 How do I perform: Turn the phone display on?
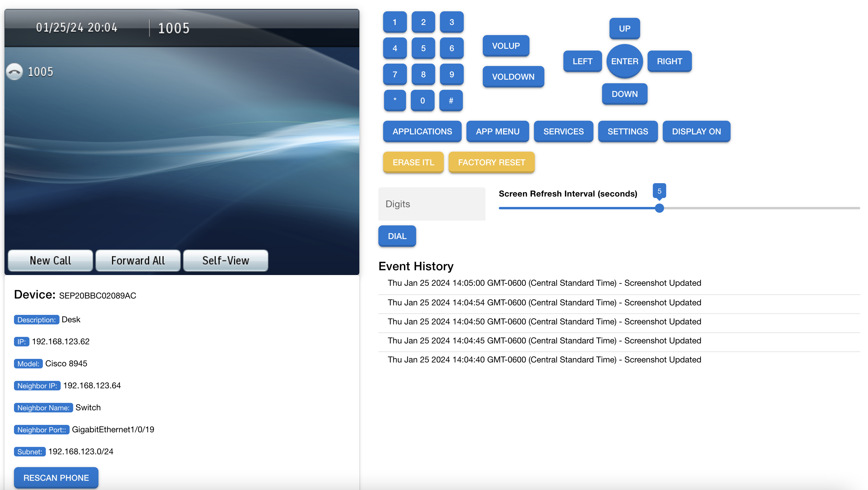click(696, 131)
